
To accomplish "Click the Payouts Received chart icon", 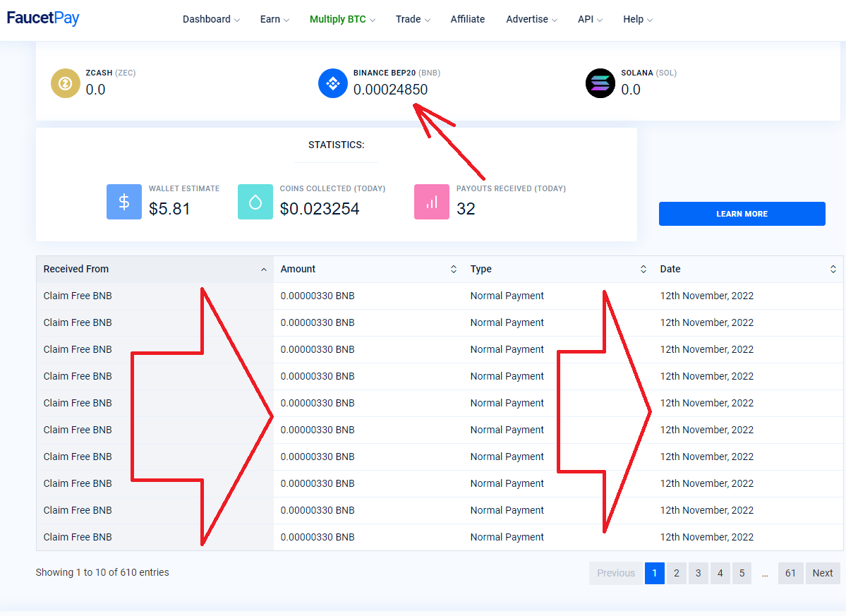I will (x=432, y=202).
